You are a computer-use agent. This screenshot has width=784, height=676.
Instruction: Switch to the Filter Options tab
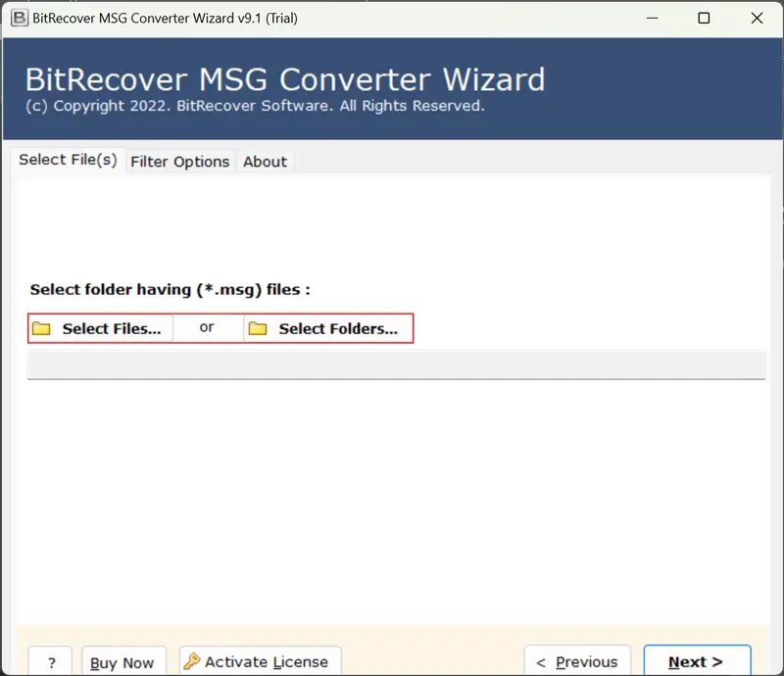point(180,162)
